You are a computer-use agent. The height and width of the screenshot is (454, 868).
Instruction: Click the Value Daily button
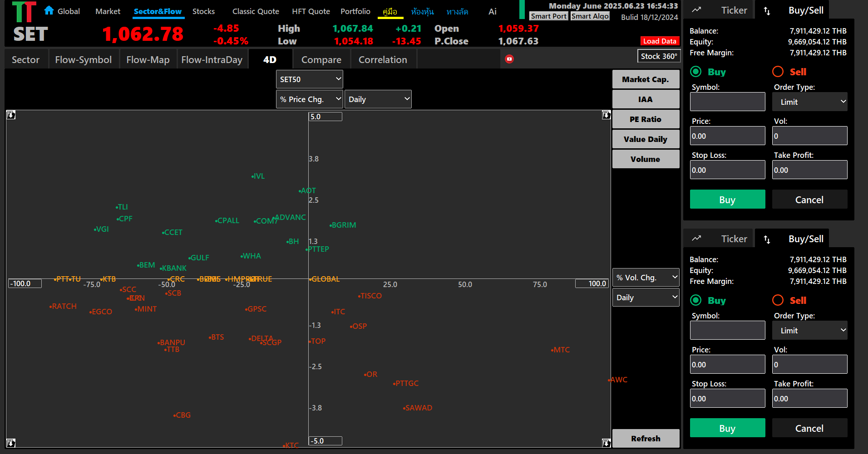pos(646,139)
